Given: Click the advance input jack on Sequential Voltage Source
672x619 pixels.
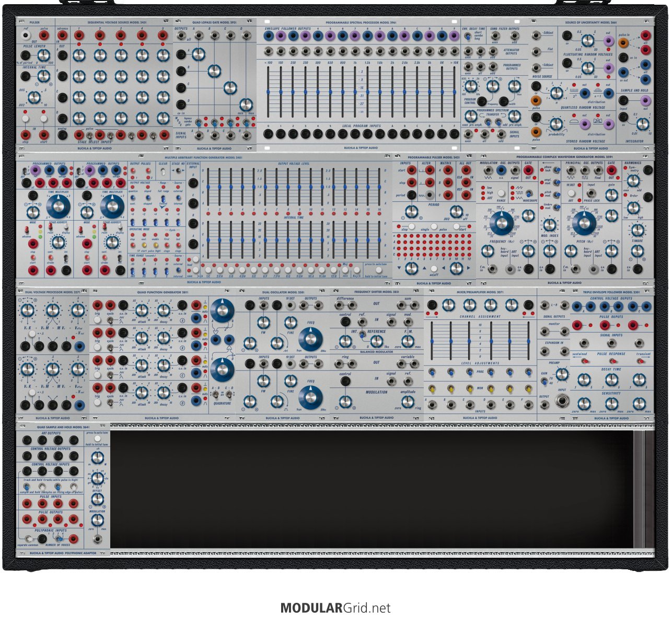Looking at the screenshot, I should [x=62, y=36].
